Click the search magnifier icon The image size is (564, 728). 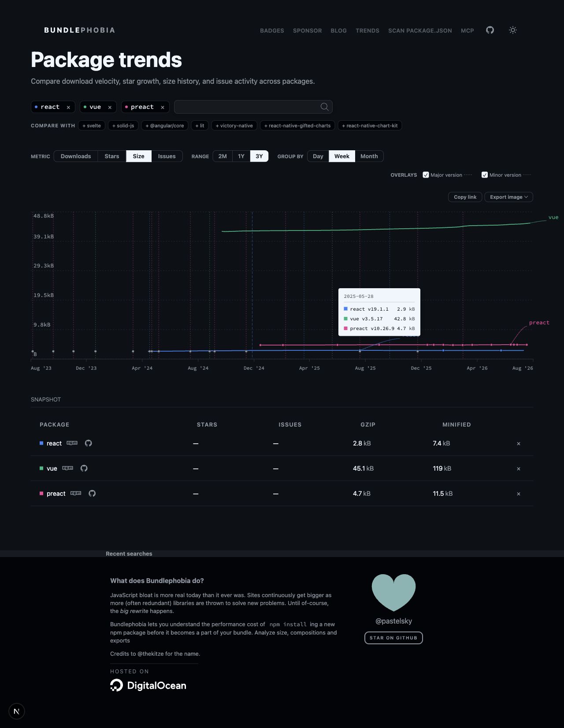324,107
